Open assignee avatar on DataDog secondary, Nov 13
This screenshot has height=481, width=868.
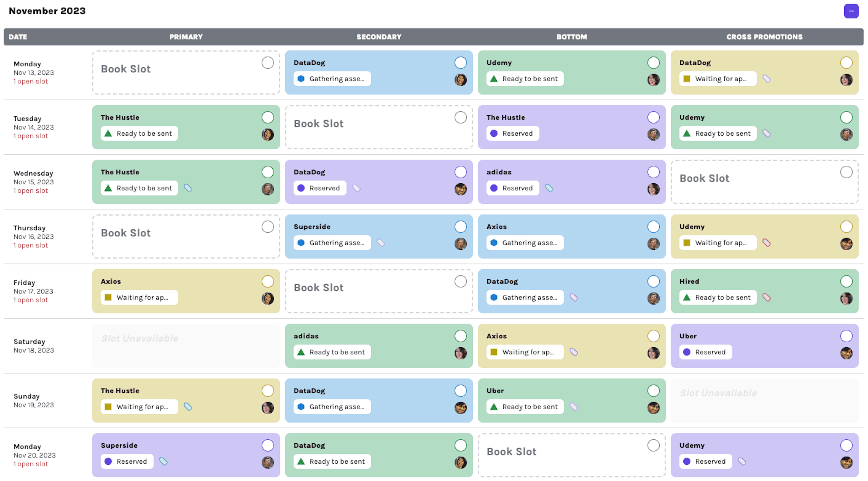tap(460, 80)
